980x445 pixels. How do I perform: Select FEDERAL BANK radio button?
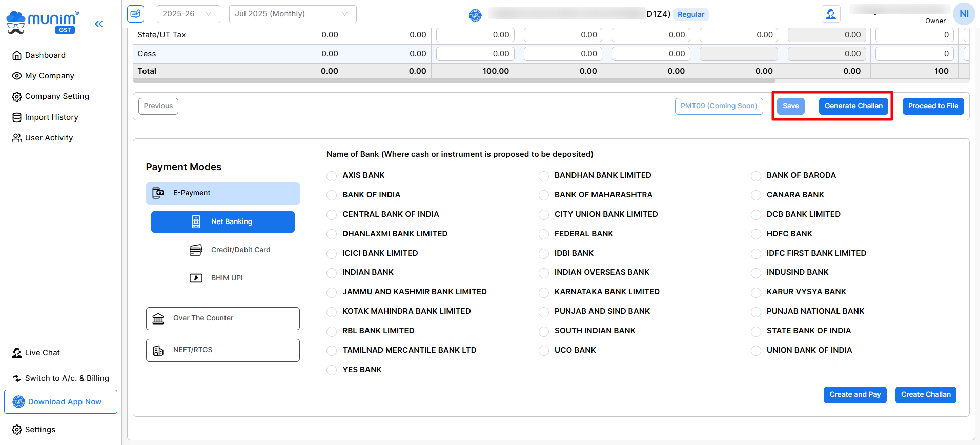pyautogui.click(x=544, y=234)
